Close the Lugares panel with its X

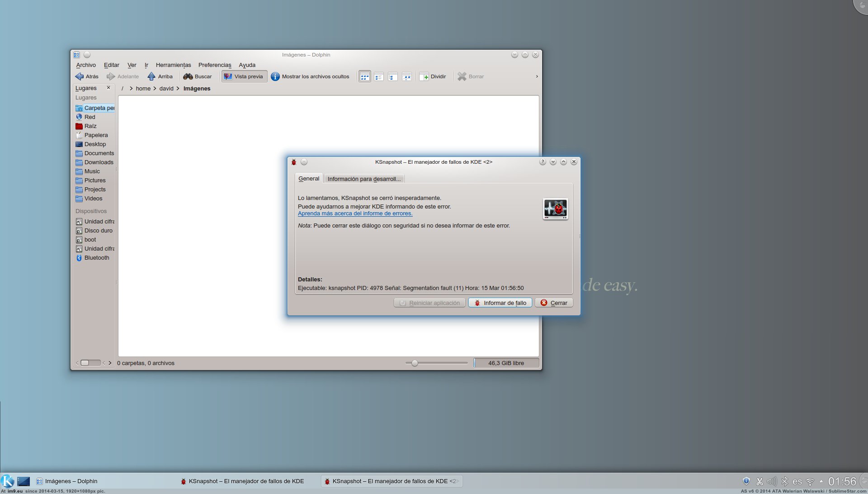108,88
